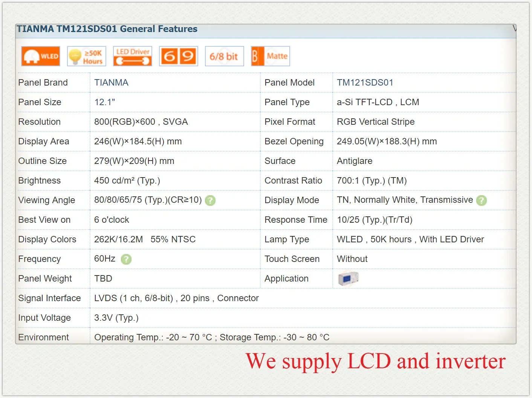Select the Display Area label

(x=44, y=141)
